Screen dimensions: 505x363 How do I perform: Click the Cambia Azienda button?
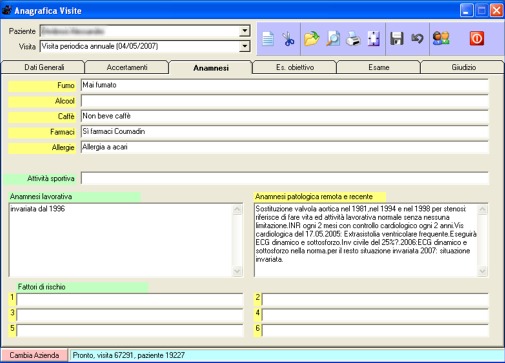(34, 355)
